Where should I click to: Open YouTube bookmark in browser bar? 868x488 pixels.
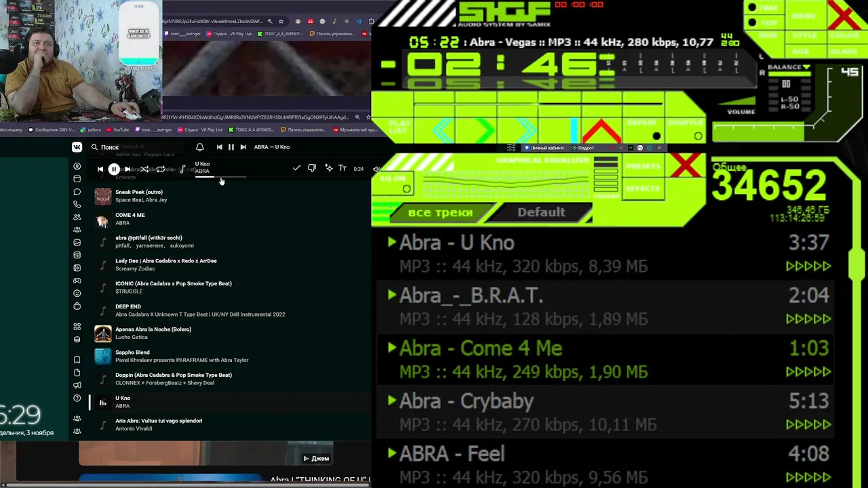(x=118, y=129)
